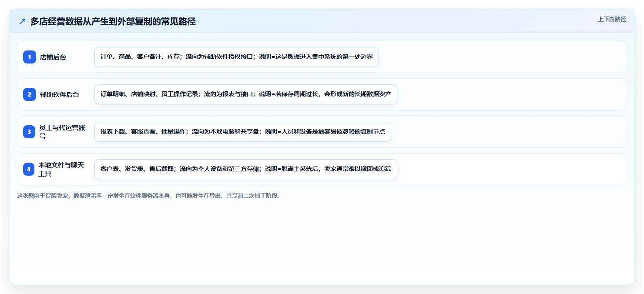Click the step 3 number badge

[x=30, y=132]
